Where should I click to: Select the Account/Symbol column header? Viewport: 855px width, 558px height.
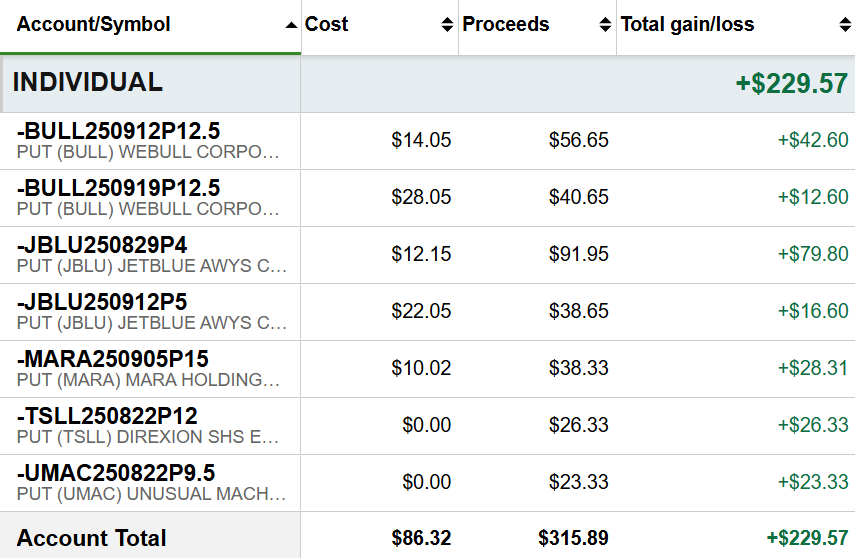click(93, 25)
